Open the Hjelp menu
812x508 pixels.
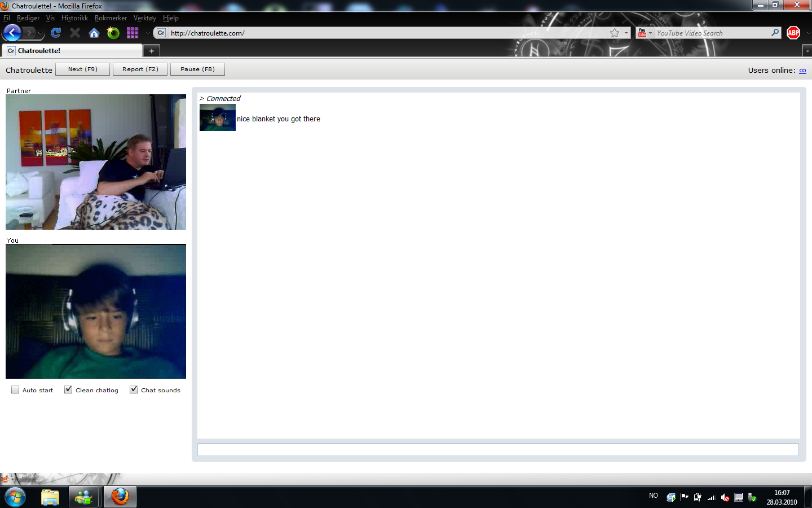coord(171,18)
